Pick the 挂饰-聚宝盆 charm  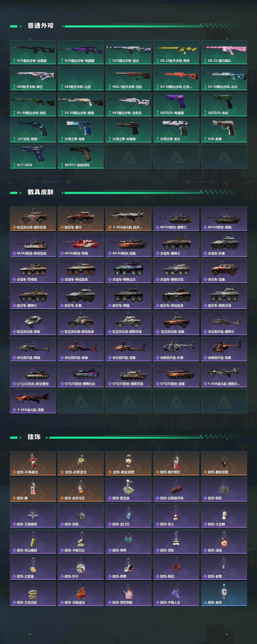click(x=128, y=489)
